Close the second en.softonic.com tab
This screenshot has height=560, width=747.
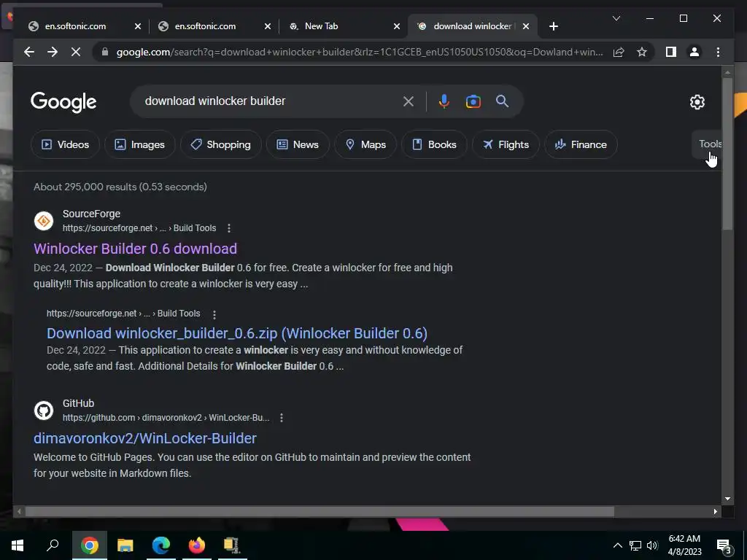pyautogui.click(x=267, y=26)
